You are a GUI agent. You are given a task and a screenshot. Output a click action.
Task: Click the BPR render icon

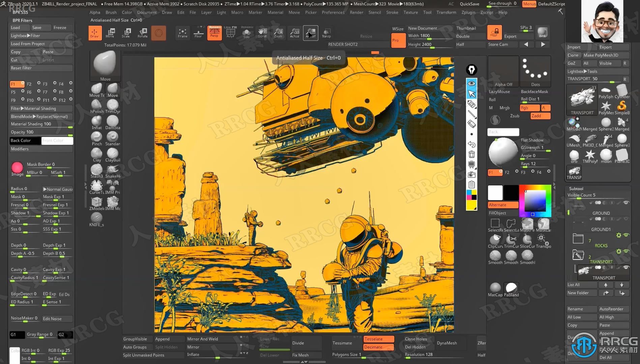[x=542, y=32]
